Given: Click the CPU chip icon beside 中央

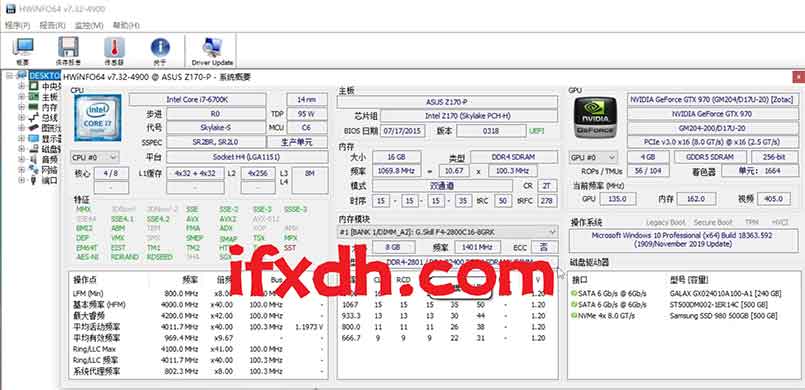Looking at the screenshot, I should coord(33,86).
